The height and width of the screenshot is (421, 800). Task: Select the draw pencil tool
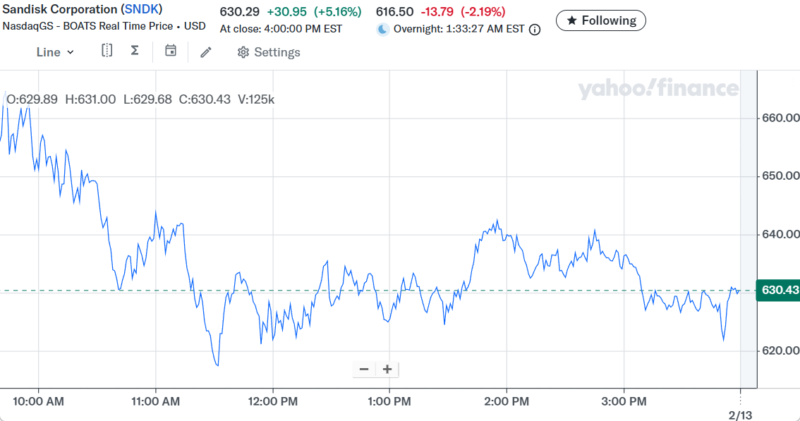206,52
